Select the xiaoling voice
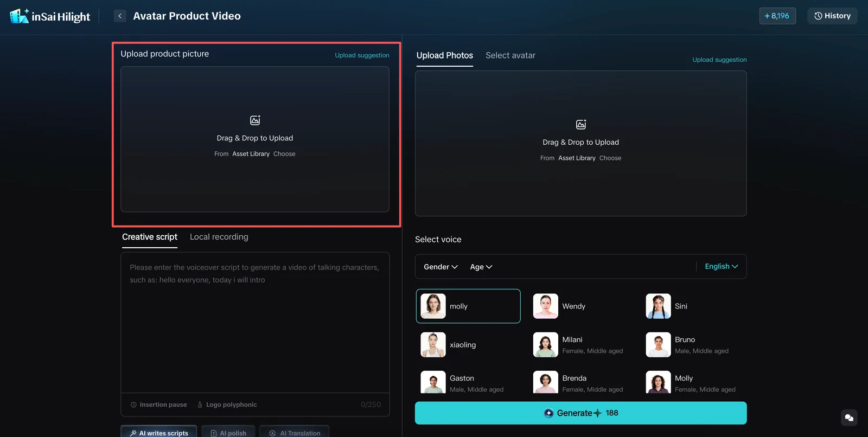 point(468,345)
